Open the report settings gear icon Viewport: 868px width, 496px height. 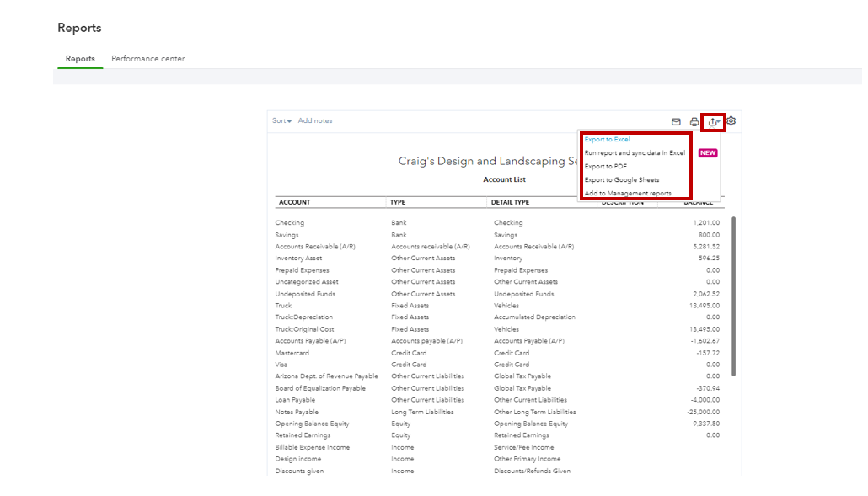tap(731, 121)
